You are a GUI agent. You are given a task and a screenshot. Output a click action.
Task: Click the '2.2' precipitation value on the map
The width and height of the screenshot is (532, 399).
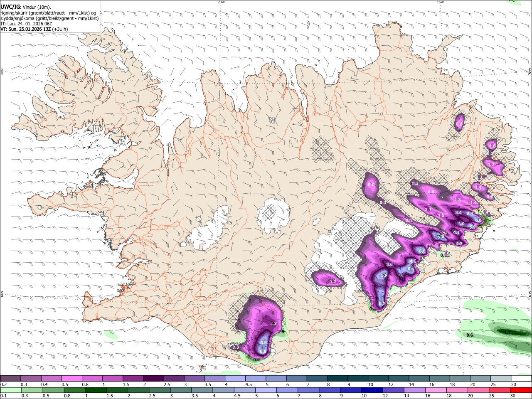(x=273, y=323)
